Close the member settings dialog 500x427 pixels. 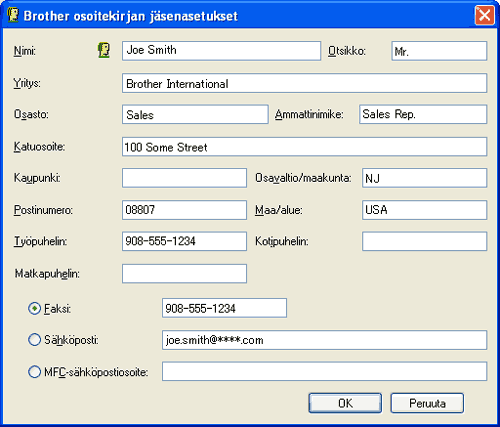(x=484, y=15)
